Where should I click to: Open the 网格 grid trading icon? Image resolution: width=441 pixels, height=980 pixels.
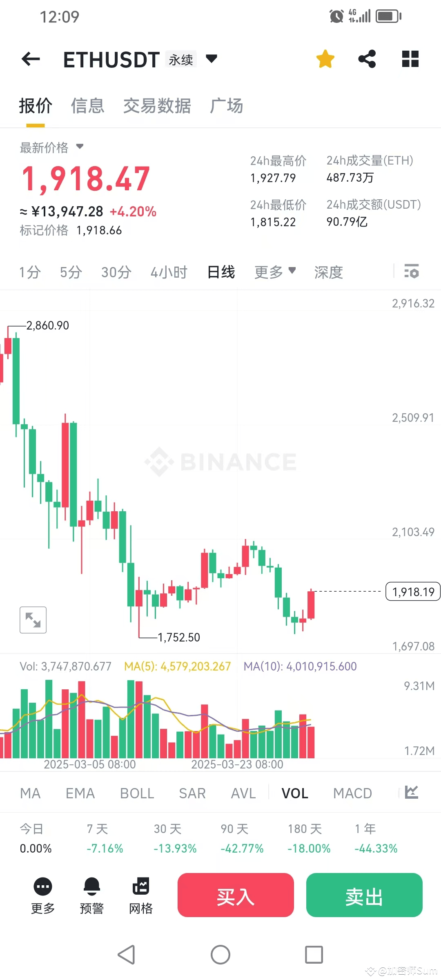point(141,886)
